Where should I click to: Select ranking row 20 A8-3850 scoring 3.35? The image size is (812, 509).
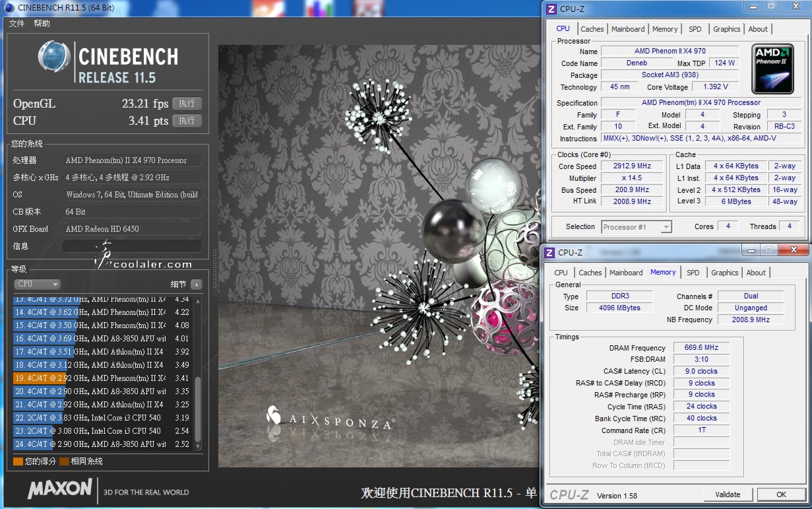pos(102,391)
